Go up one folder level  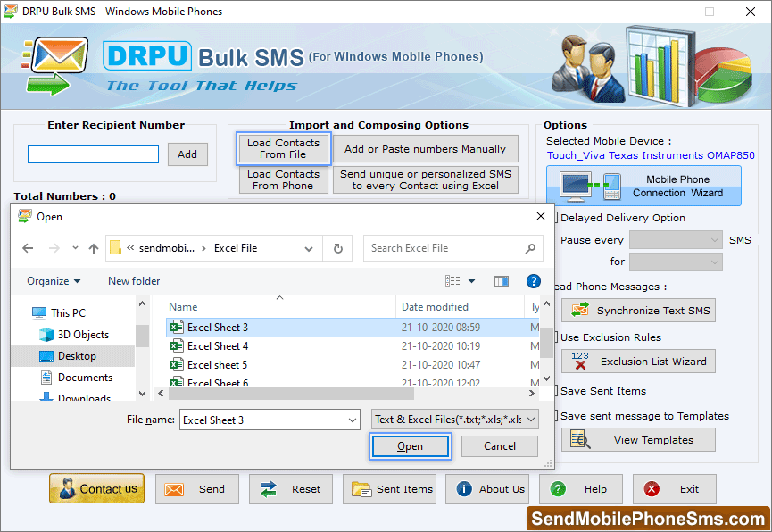pyautogui.click(x=94, y=248)
